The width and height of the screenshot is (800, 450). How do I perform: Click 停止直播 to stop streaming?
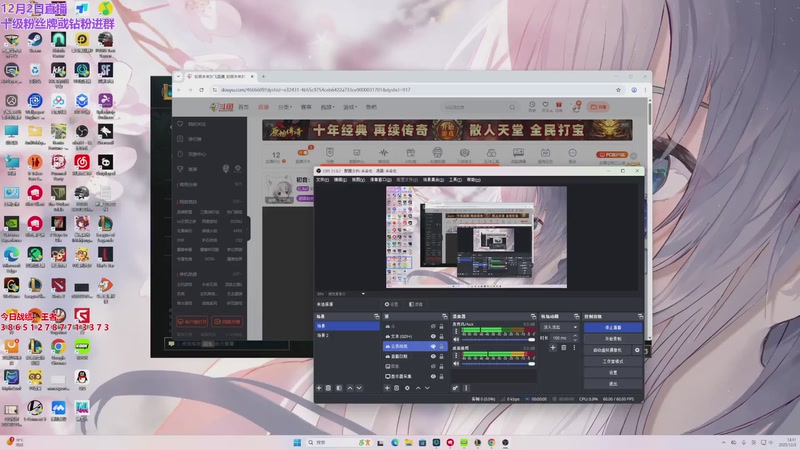click(613, 327)
